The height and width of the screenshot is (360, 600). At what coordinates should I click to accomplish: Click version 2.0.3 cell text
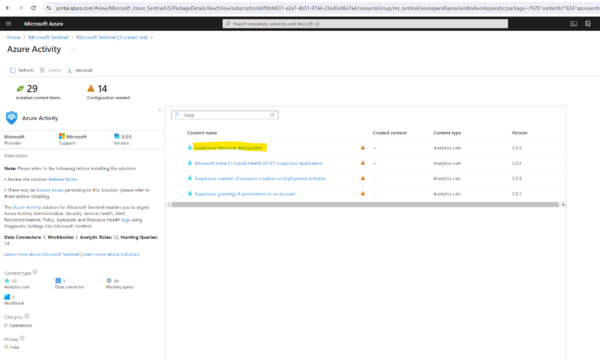(x=517, y=178)
